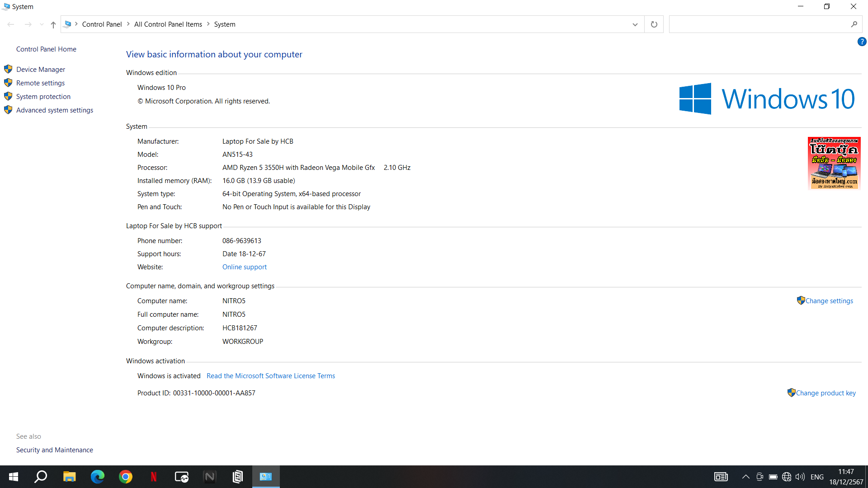Click ENG language indicator
The width and height of the screenshot is (868, 488).
817,477
